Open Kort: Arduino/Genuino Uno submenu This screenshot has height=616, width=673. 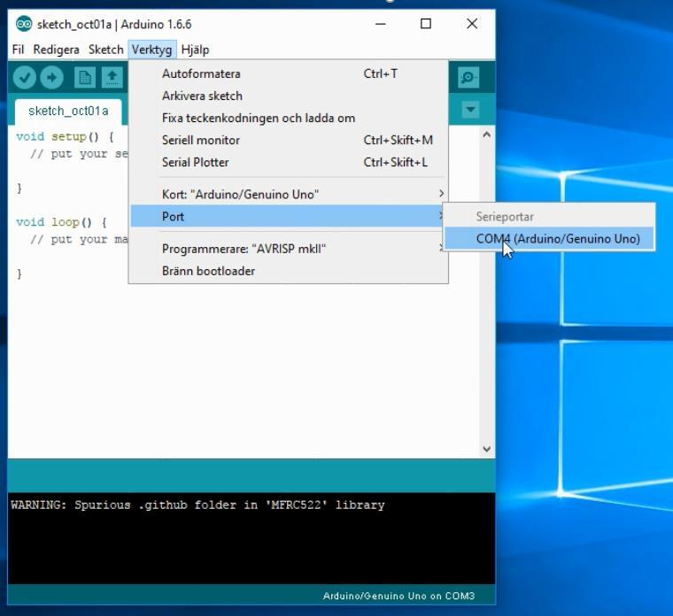pyautogui.click(x=289, y=194)
